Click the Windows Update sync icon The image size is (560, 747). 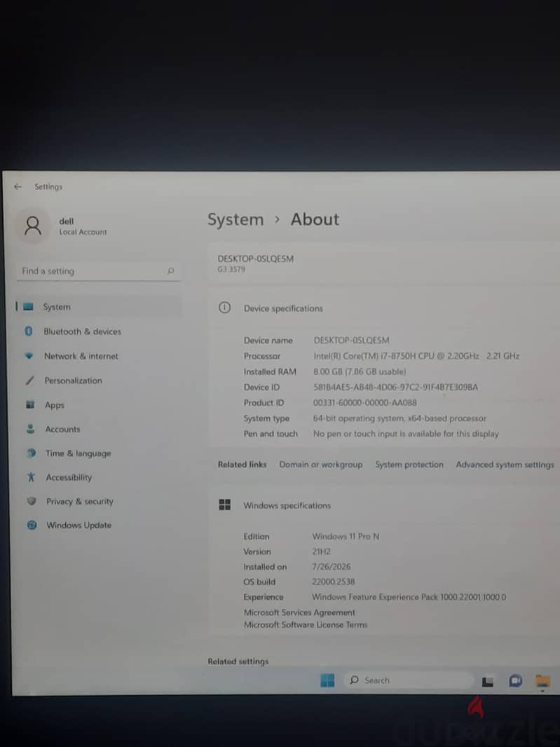point(32,525)
